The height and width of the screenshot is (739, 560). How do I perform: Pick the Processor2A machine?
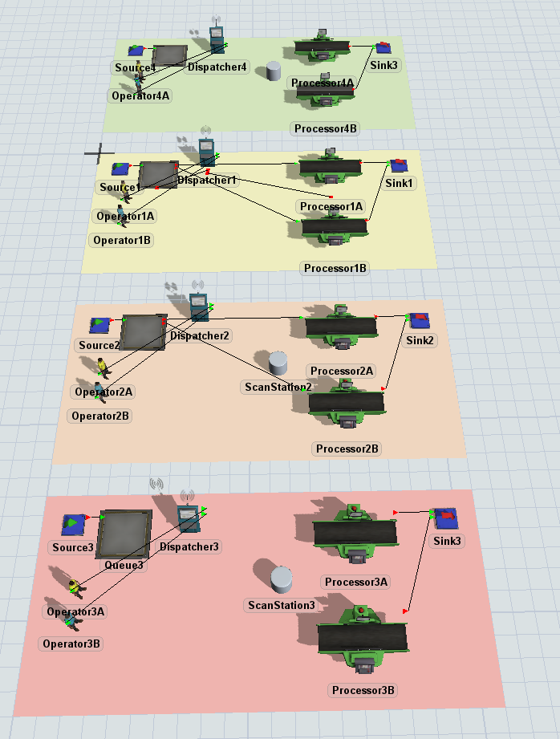pyautogui.click(x=341, y=327)
